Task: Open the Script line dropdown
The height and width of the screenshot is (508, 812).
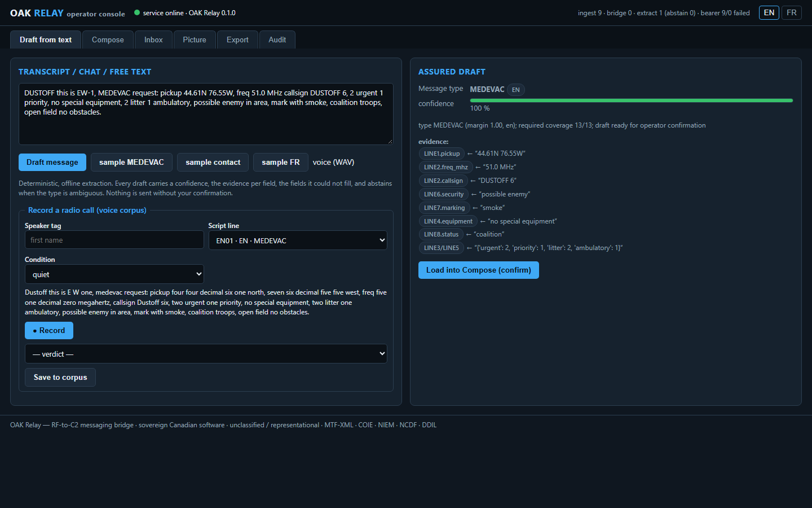Action: (298, 240)
